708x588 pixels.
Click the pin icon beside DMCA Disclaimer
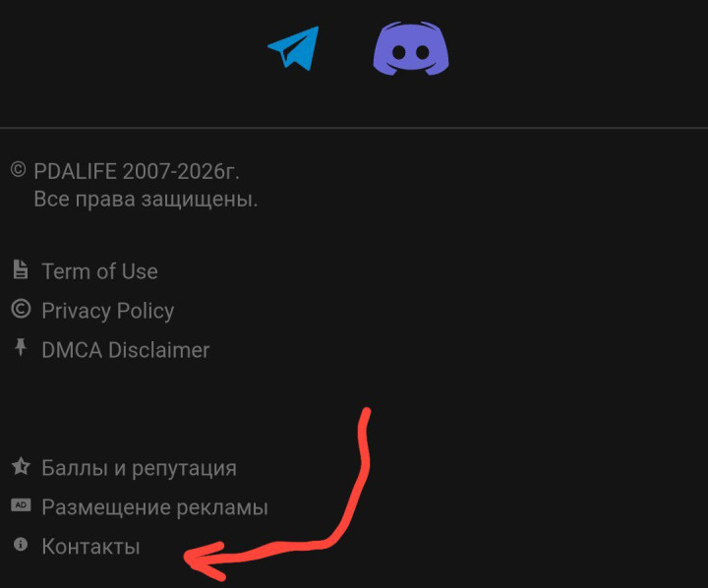tap(21, 347)
